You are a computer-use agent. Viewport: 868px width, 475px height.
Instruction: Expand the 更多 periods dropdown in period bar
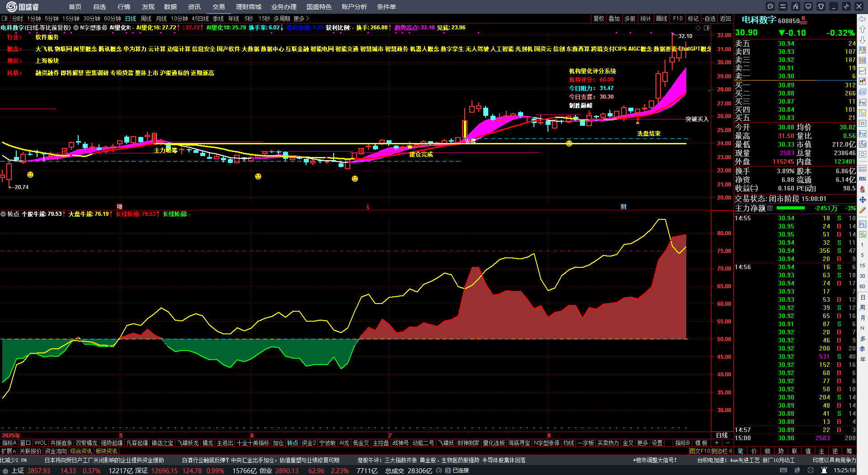point(301,19)
